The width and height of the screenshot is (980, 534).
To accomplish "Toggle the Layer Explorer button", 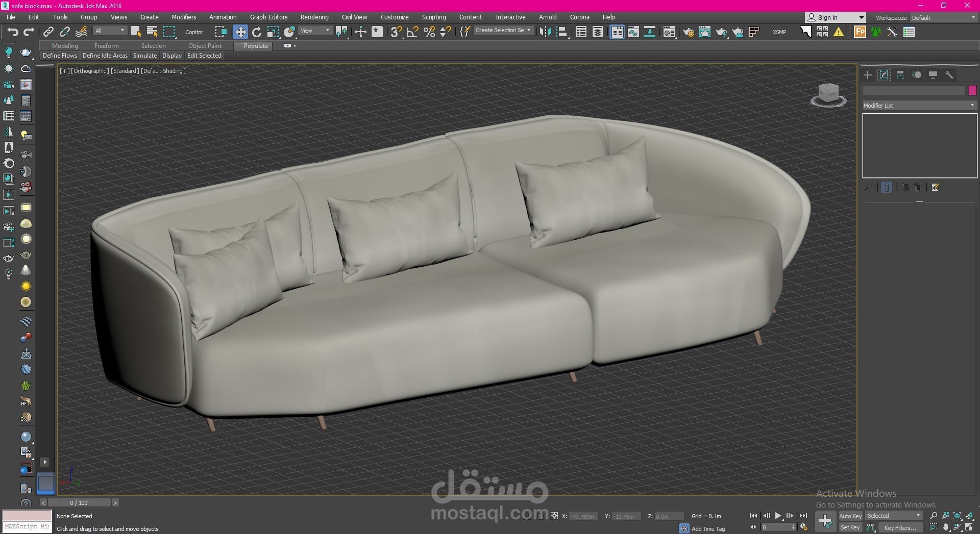I will (597, 32).
